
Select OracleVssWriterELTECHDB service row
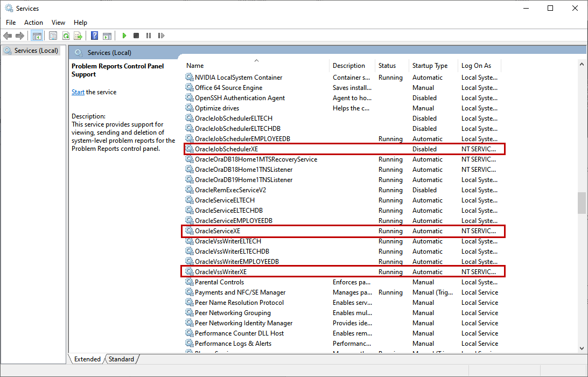pyautogui.click(x=343, y=252)
